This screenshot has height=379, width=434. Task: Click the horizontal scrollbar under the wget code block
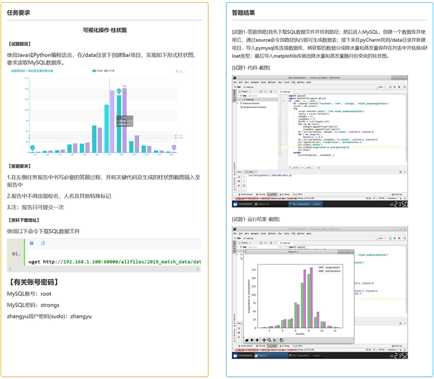(104, 269)
